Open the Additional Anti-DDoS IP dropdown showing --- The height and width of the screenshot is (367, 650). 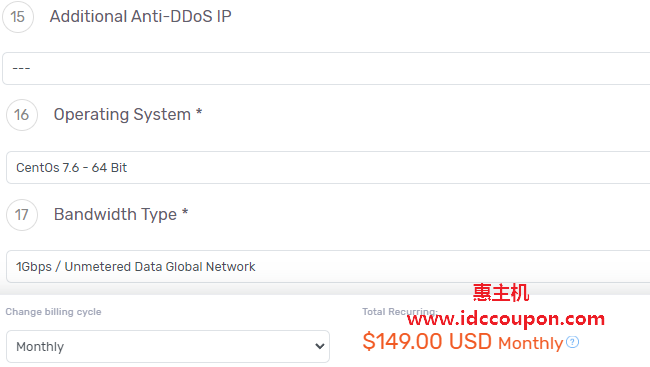pos(326,68)
